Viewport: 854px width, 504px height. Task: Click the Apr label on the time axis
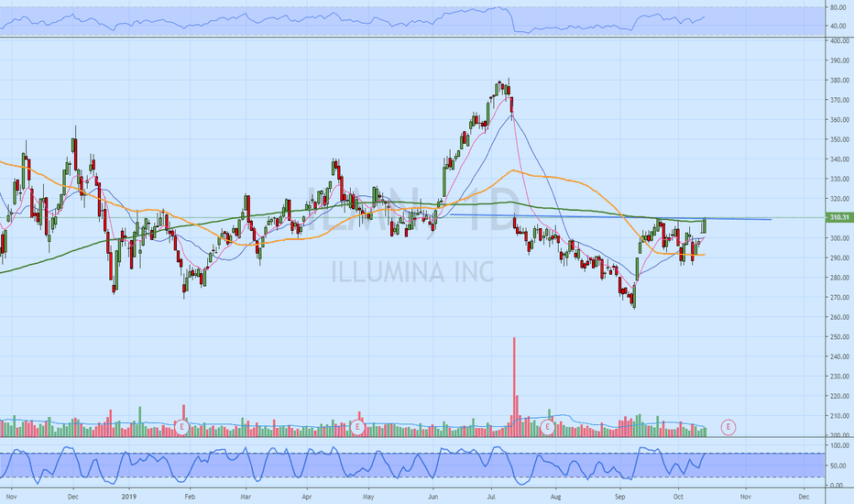coord(307,497)
